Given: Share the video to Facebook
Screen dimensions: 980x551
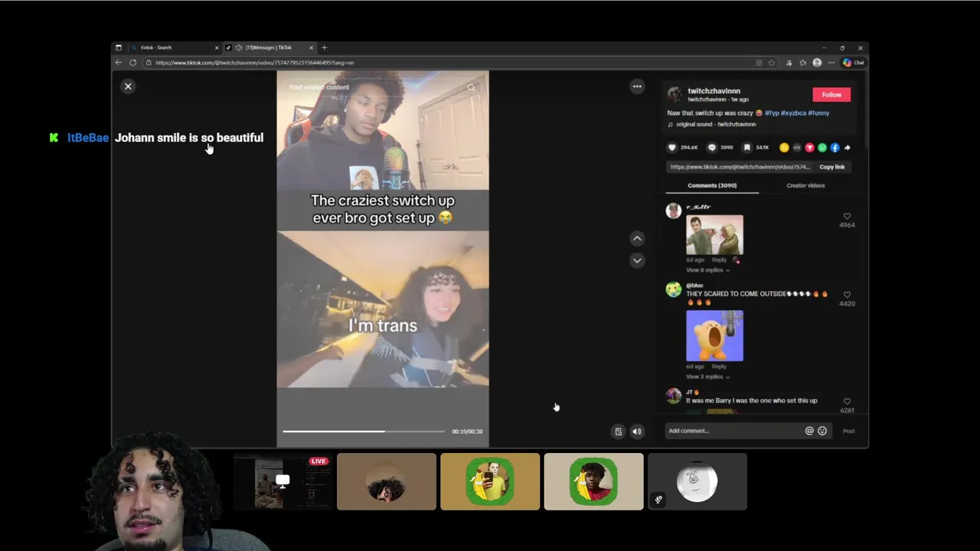Looking at the screenshot, I should tap(835, 148).
